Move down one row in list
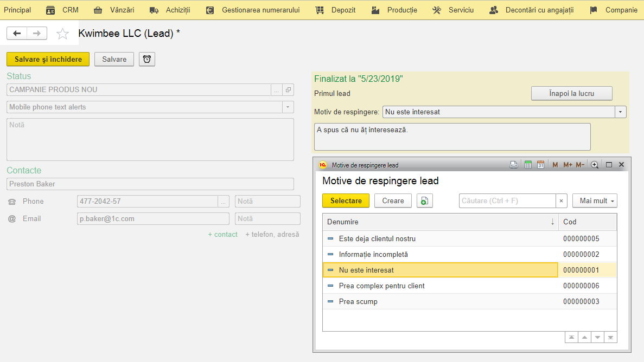The image size is (644, 362). pos(597,338)
